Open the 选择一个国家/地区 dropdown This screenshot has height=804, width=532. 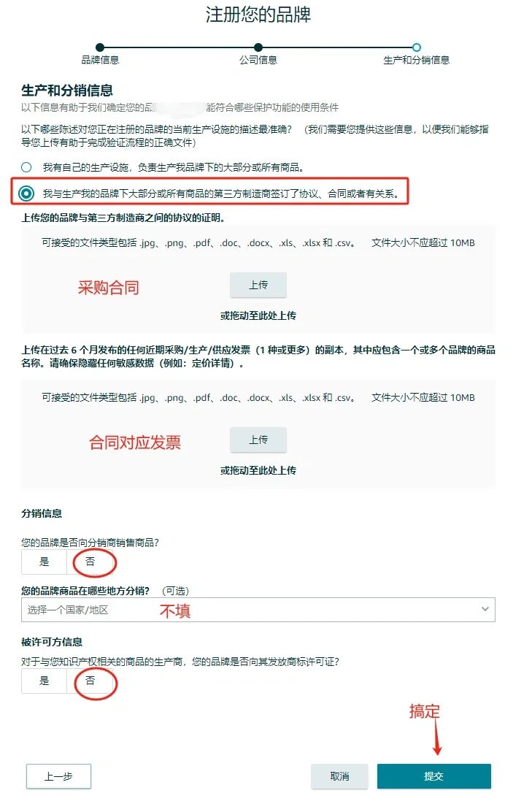click(x=258, y=610)
